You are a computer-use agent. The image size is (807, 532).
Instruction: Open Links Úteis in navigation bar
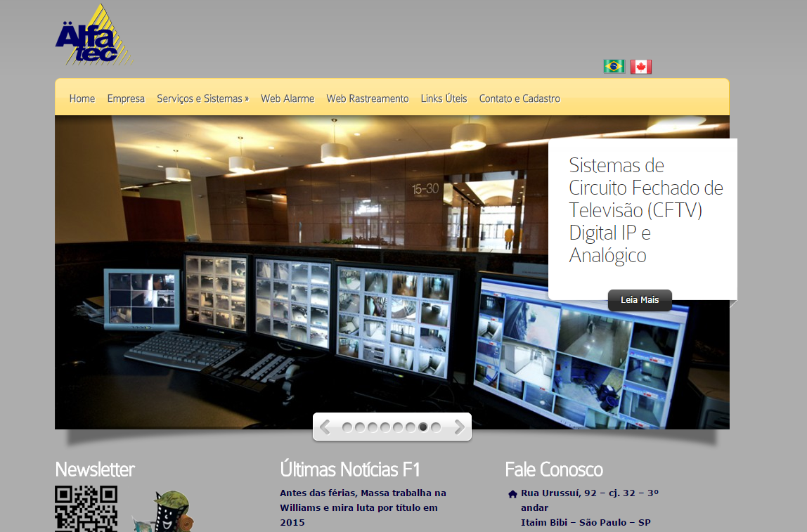point(444,98)
